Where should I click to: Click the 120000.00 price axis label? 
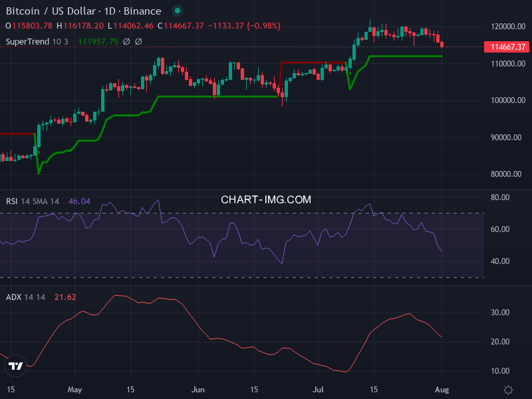(x=508, y=27)
